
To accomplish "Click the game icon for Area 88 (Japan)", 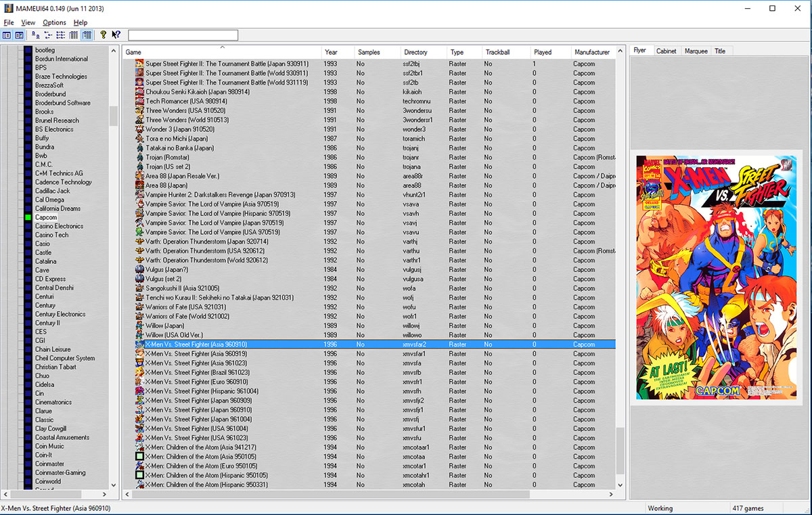I will coord(139,185).
